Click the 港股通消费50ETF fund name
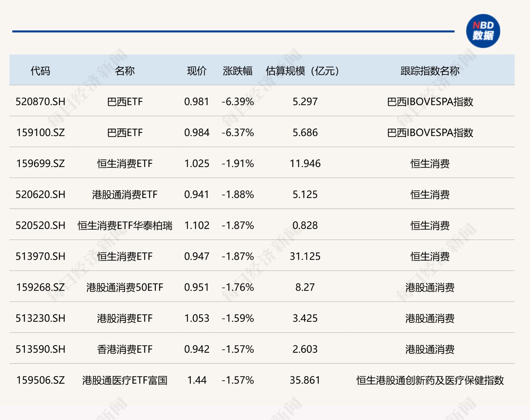Viewport: 530px width, 420px height. click(125, 287)
